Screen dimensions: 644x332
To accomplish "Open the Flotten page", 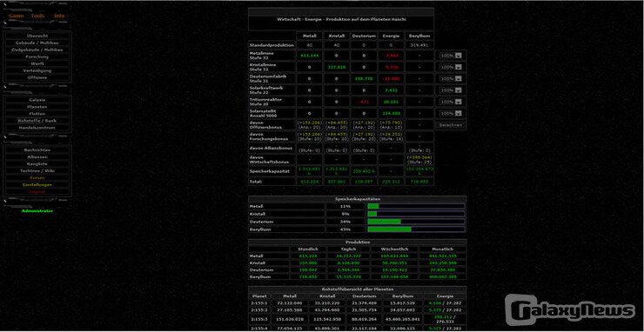I will coord(37,114).
